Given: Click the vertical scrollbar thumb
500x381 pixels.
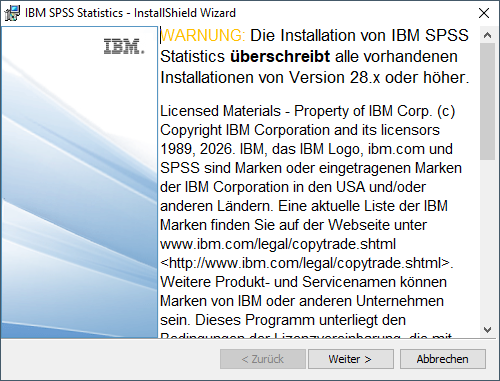Looking at the screenshot, I should pyautogui.click(x=487, y=101).
